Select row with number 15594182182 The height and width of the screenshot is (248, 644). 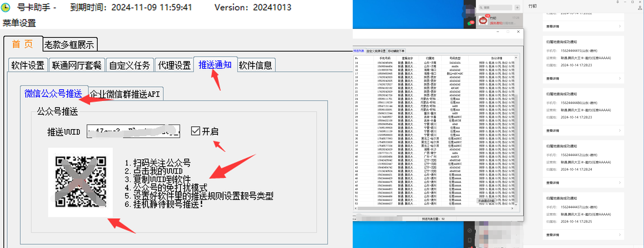(x=434, y=88)
